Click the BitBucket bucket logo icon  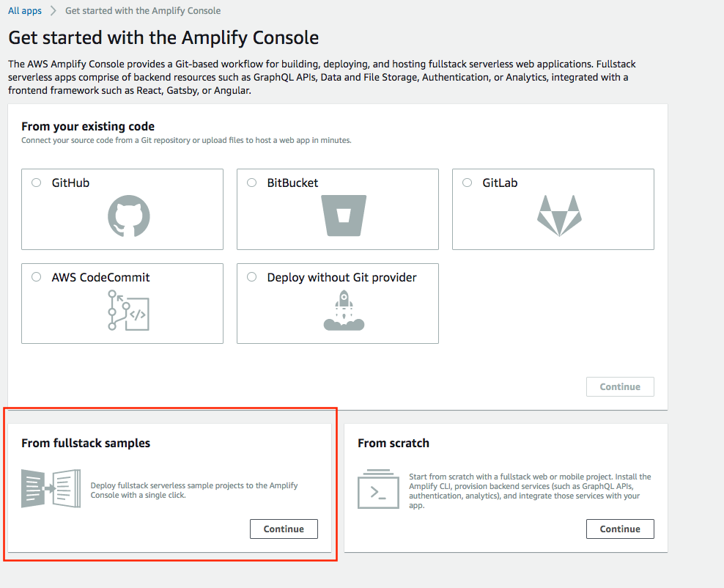344,216
